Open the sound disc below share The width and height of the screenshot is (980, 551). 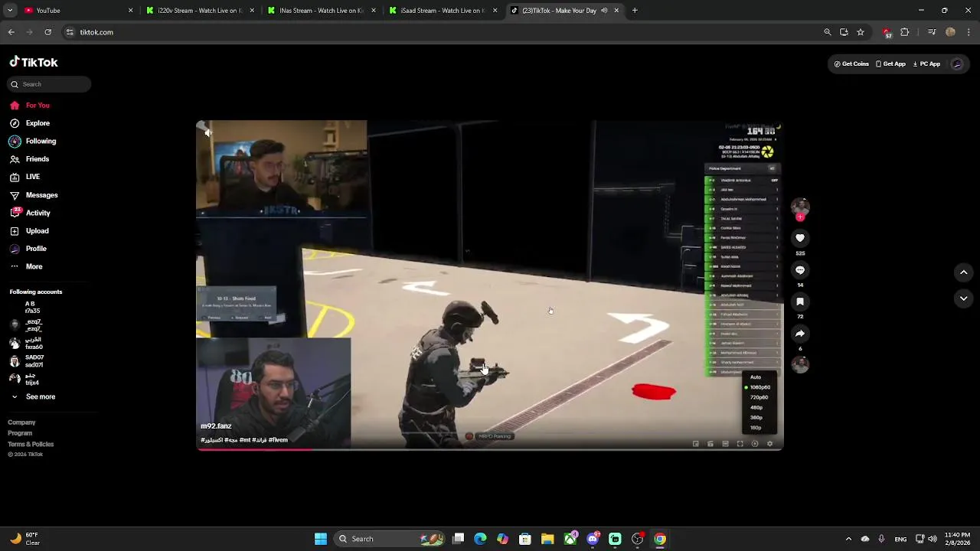pyautogui.click(x=800, y=365)
